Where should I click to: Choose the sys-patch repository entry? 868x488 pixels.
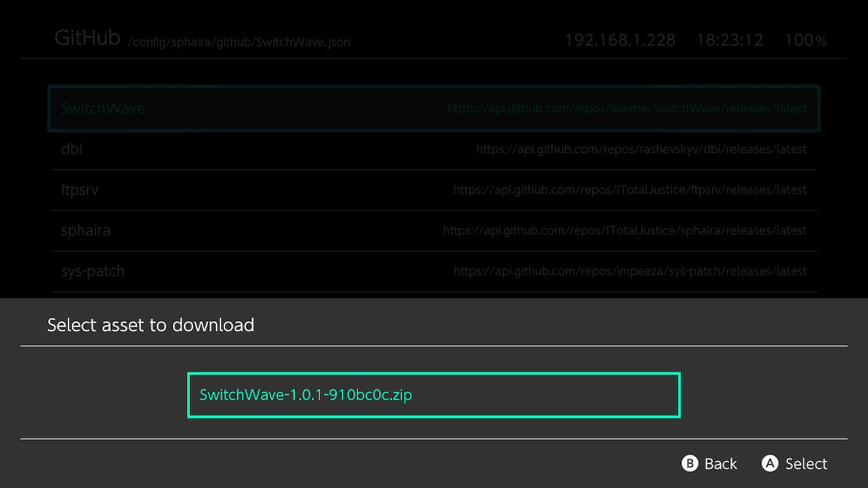(434, 271)
